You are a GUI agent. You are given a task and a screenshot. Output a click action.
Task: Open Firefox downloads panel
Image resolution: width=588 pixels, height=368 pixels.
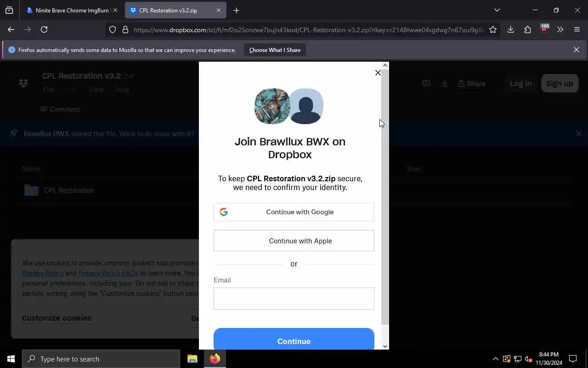[x=510, y=29]
